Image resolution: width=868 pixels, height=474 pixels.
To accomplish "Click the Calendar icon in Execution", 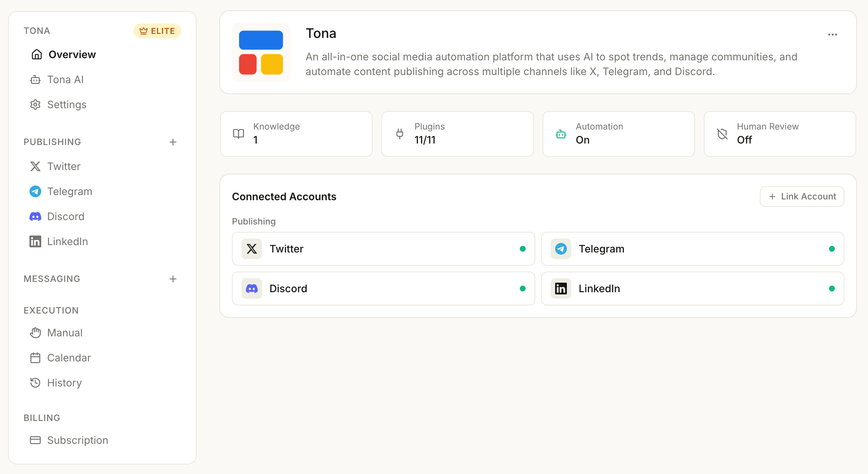I will [x=35, y=358].
